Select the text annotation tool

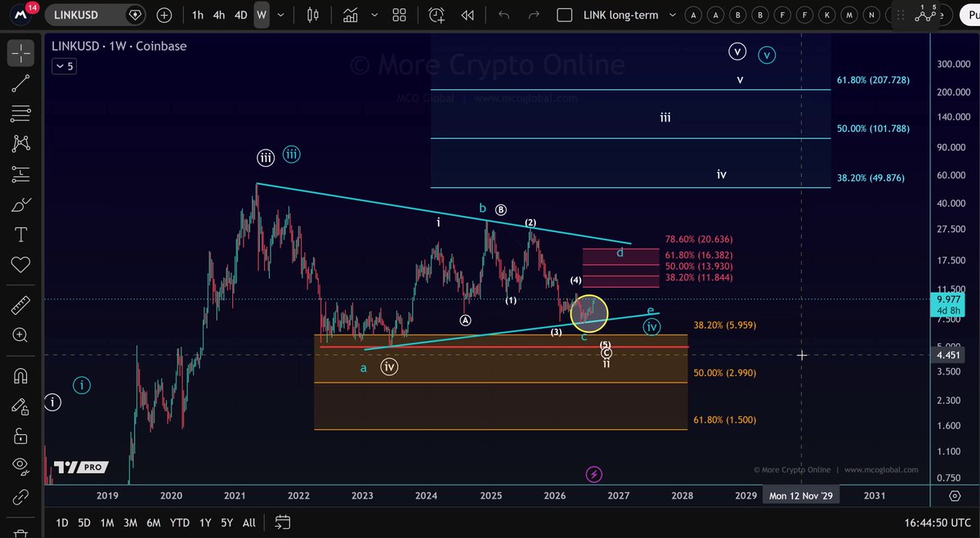(20, 235)
